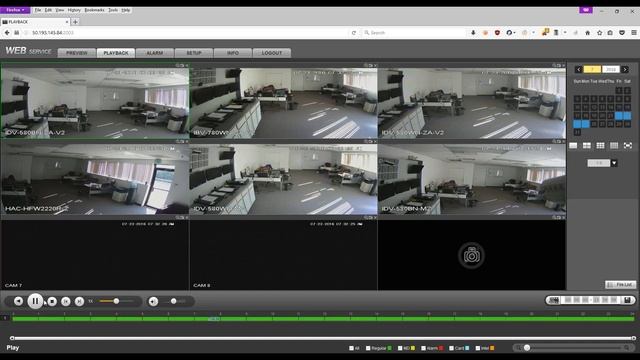Go to previous month in calendar
The width and height of the screenshot is (640, 360).
pos(578,69)
